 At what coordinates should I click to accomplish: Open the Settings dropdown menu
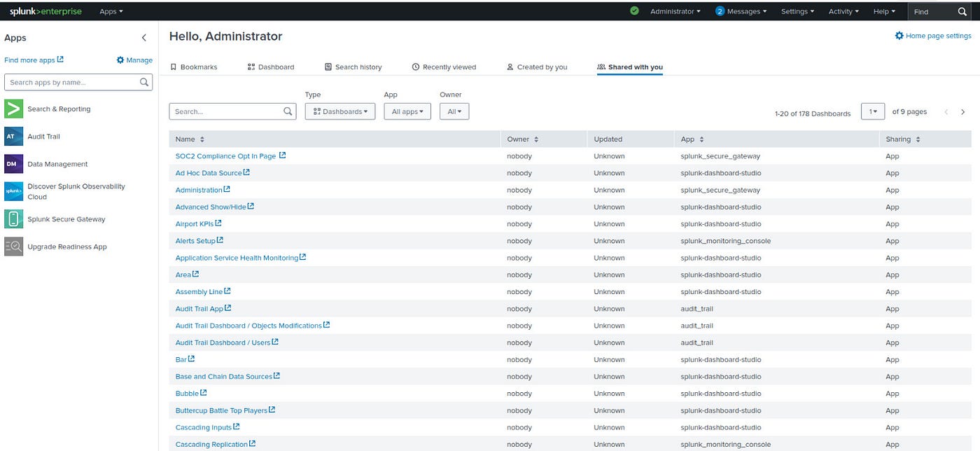[x=797, y=11]
